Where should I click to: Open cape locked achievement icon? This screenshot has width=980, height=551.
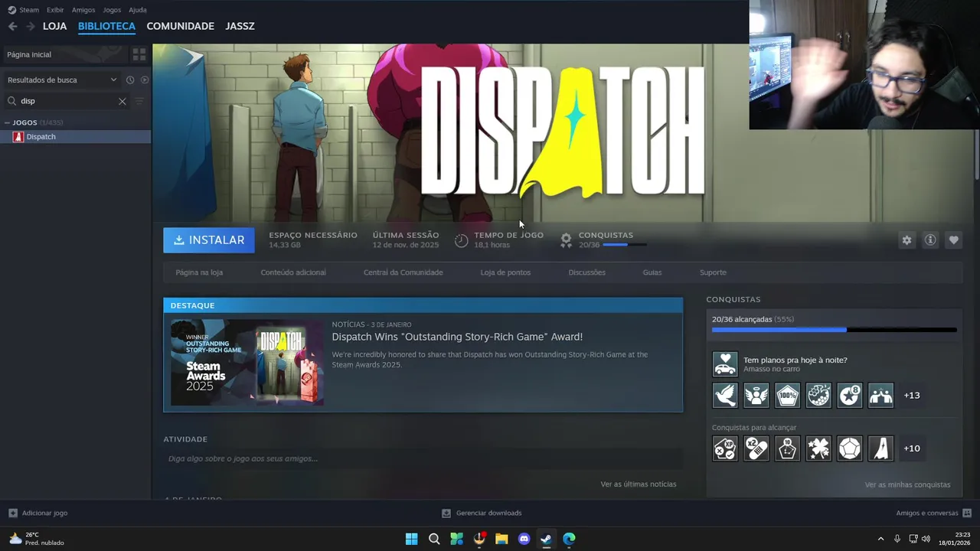[880, 448]
